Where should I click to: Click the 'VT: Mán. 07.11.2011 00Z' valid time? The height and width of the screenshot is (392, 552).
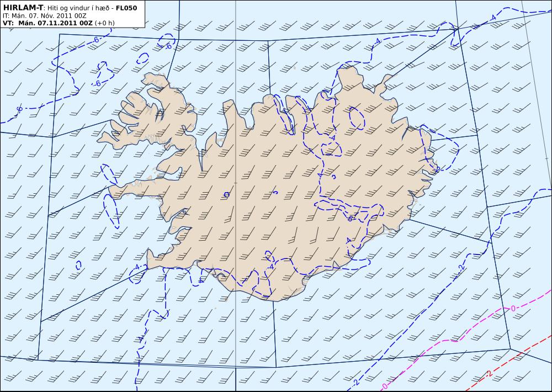coord(47,23)
